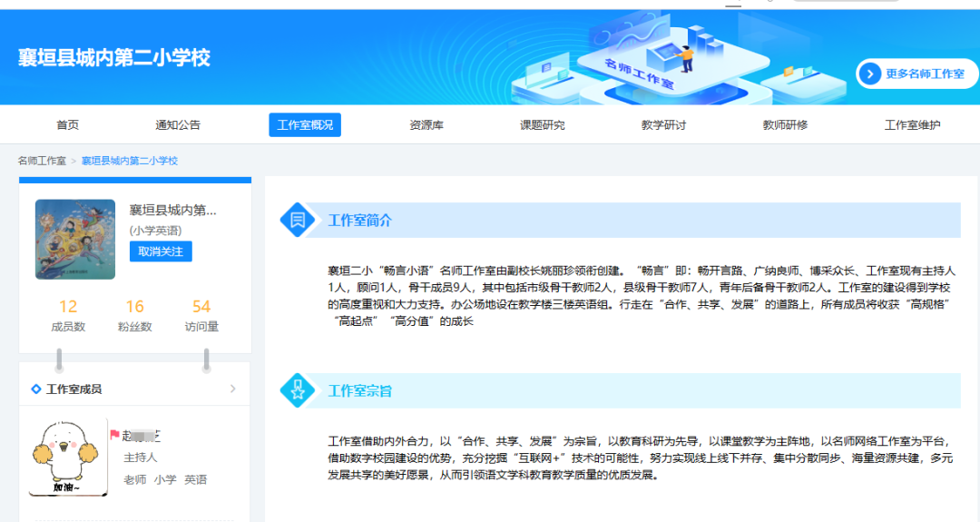Click the 工作室宗旨 section heading
The image size is (980, 522).
tap(360, 390)
